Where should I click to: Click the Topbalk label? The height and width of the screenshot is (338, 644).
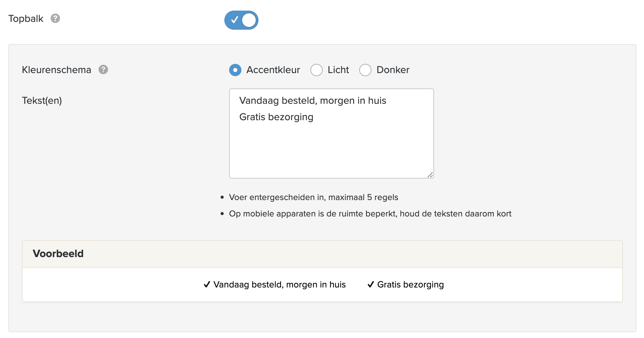tap(26, 19)
